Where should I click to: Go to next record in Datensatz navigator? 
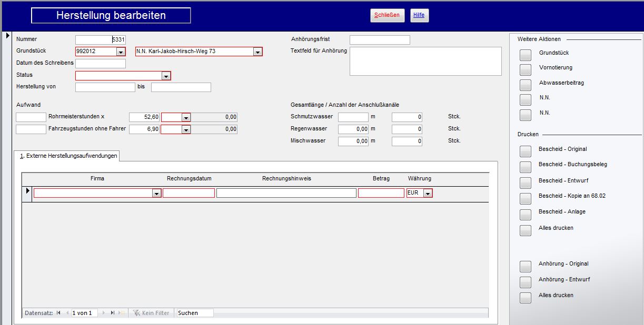[103, 313]
